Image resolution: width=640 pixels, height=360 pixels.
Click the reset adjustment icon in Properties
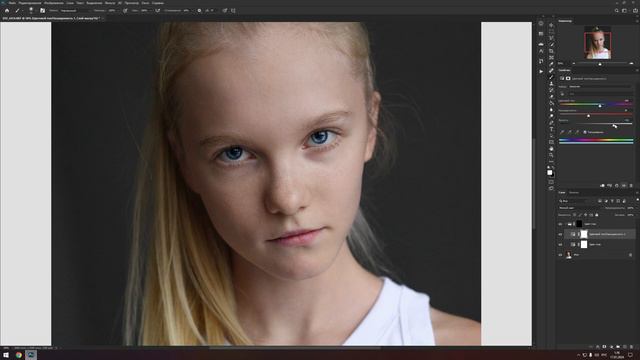pyautogui.click(x=617, y=186)
